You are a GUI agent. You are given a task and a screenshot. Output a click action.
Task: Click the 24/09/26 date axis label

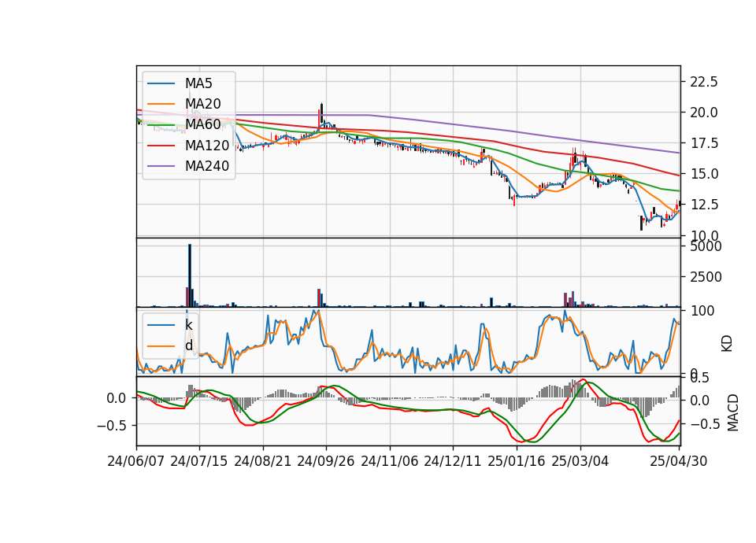pyautogui.click(x=326, y=461)
